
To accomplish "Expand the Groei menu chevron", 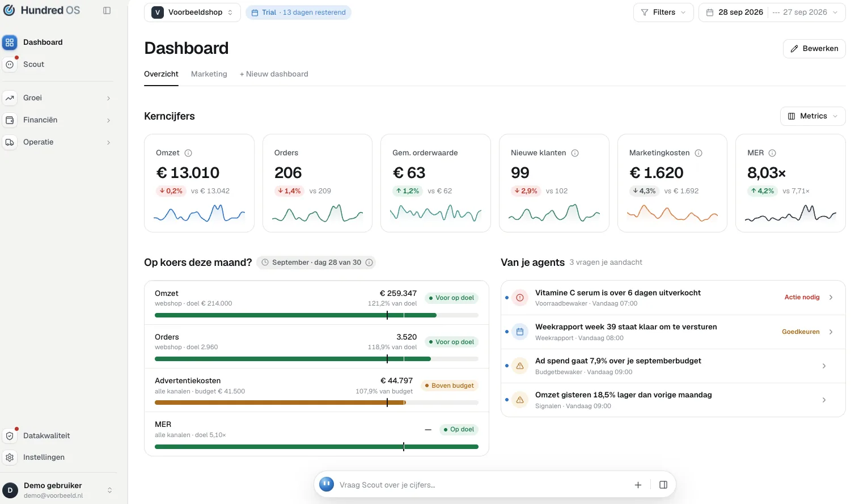I will (108, 98).
